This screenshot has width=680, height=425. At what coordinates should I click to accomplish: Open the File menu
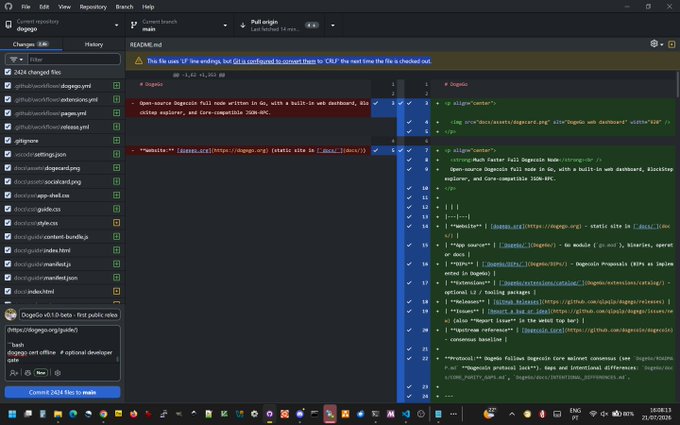point(26,7)
